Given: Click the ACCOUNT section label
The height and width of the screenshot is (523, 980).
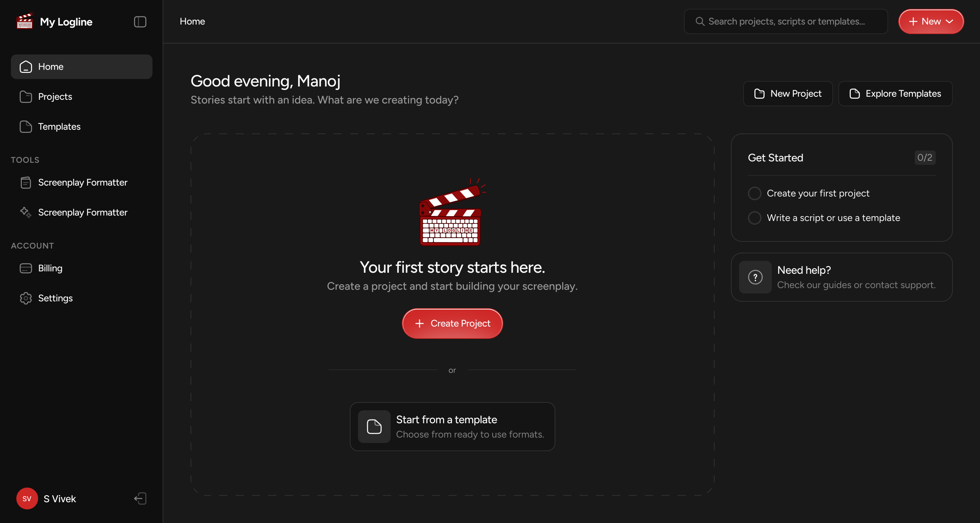Looking at the screenshot, I should pyautogui.click(x=32, y=246).
